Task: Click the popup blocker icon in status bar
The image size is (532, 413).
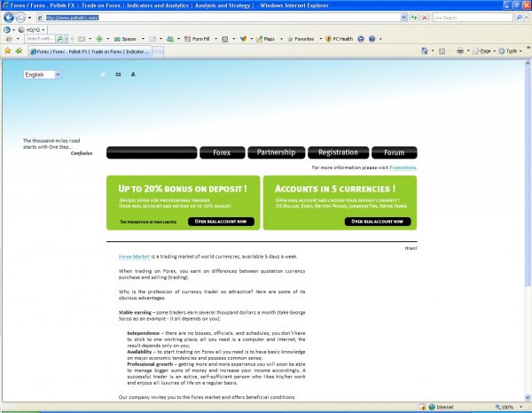Action: pos(422,407)
